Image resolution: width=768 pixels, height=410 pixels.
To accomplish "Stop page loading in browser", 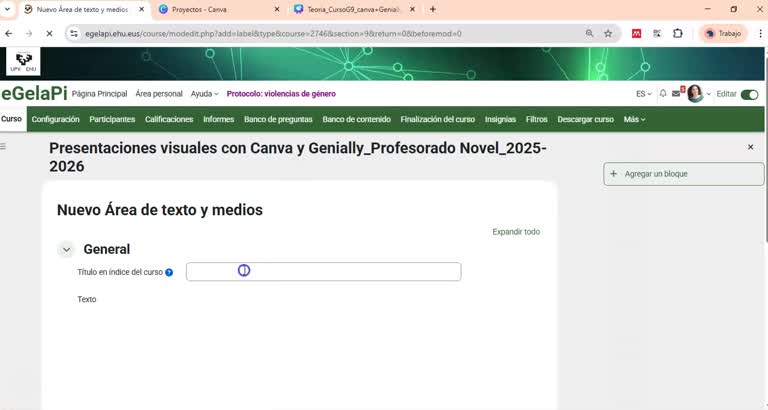I will pos(49,33).
